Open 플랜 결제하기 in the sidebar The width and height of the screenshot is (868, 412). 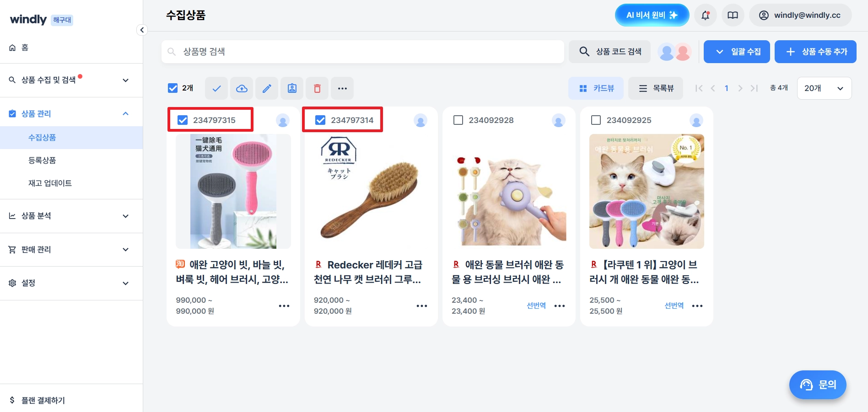pyautogui.click(x=71, y=401)
